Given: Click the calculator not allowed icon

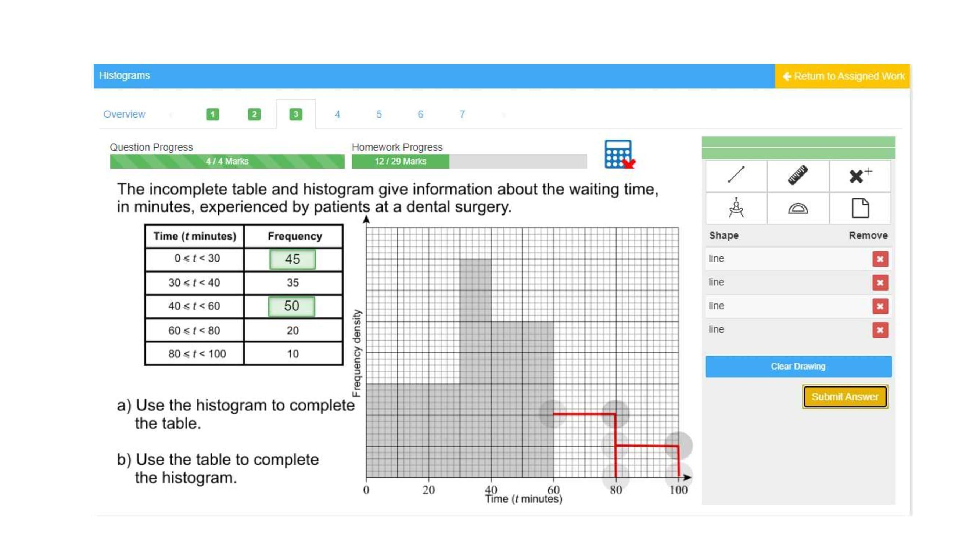Looking at the screenshot, I should [x=619, y=154].
